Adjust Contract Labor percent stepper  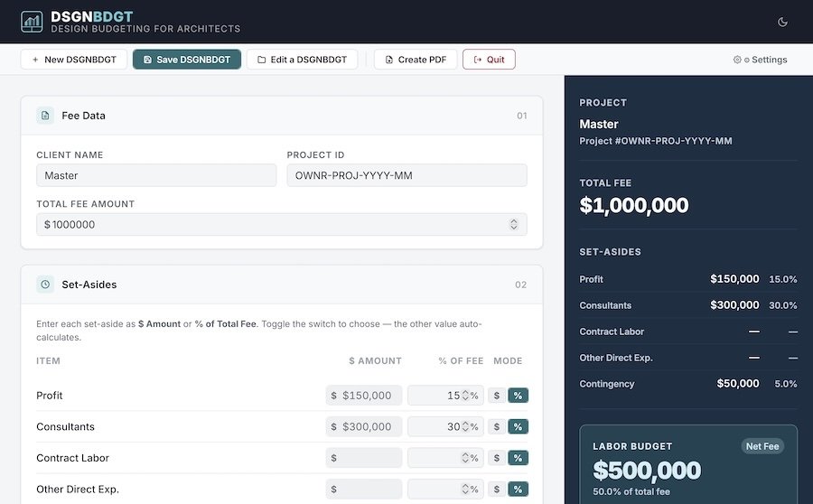(x=465, y=458)
